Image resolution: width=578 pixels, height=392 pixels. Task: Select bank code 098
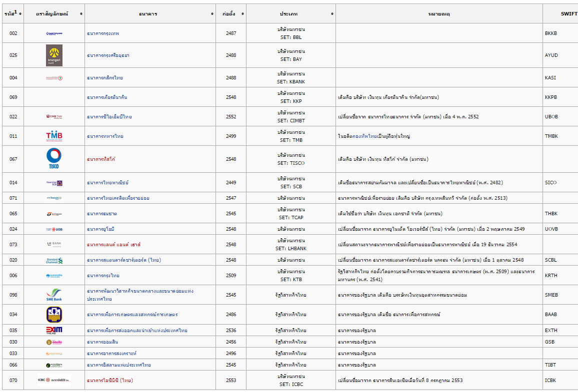(13, 295)
